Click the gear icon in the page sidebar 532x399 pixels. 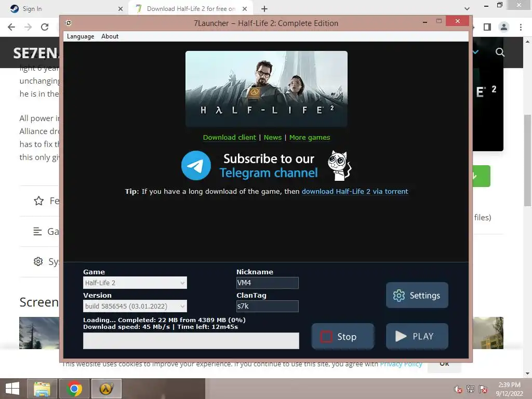[38, 262]
